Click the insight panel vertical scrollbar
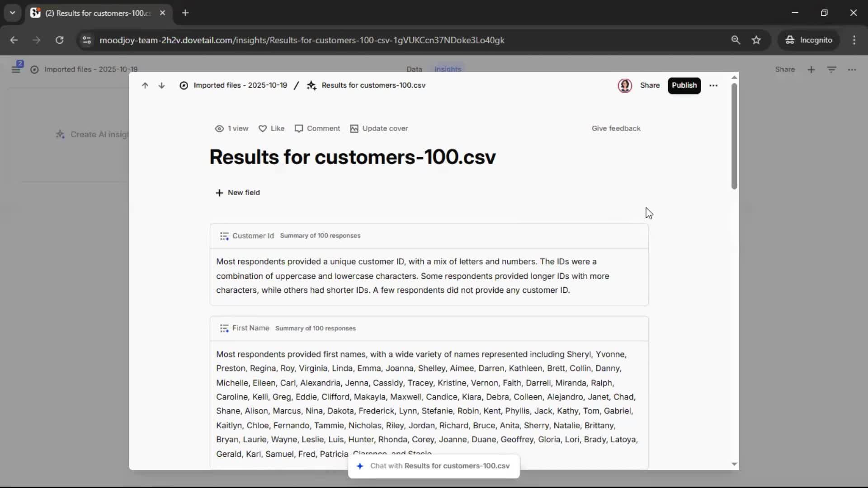This screenshot has height=488, width=868. tap(734, 136)
